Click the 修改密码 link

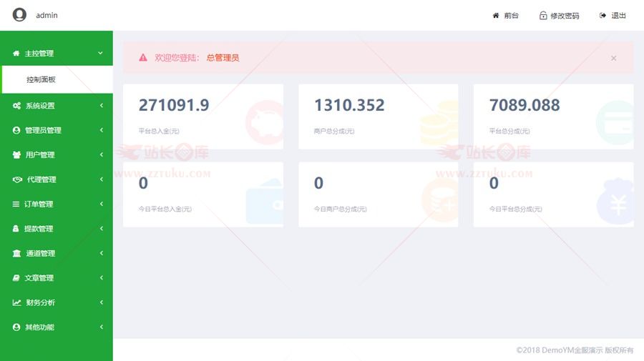(x=565, y=16)
